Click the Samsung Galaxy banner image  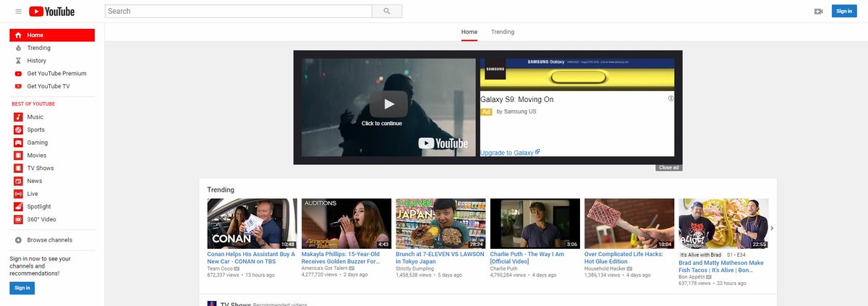(x=577, y=74)
